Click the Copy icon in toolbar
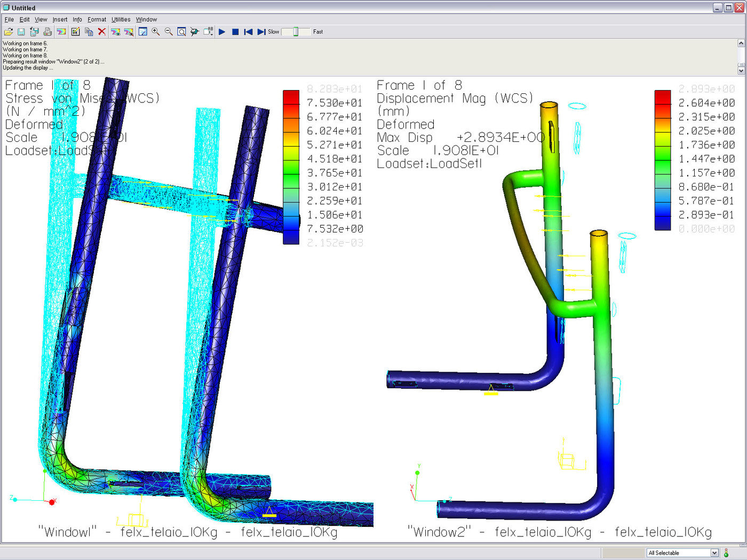 89,32
